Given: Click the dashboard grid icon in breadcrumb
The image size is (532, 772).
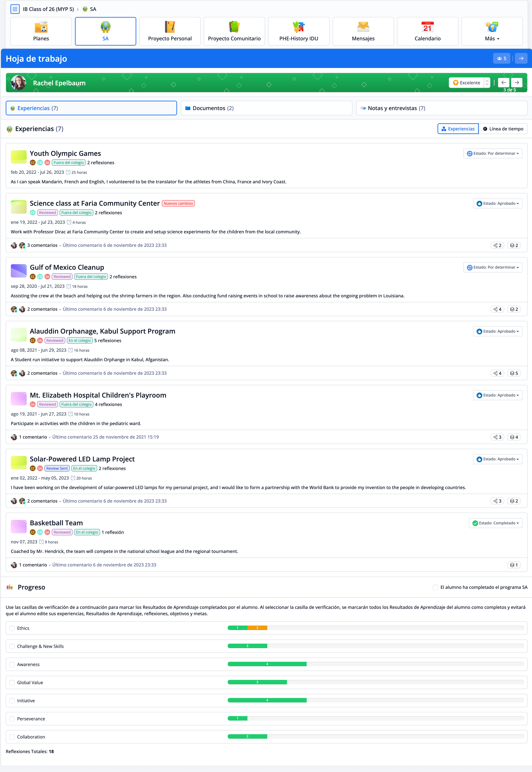Looking at the screenshot, I should pyautogui.click(x=15, y=9).
